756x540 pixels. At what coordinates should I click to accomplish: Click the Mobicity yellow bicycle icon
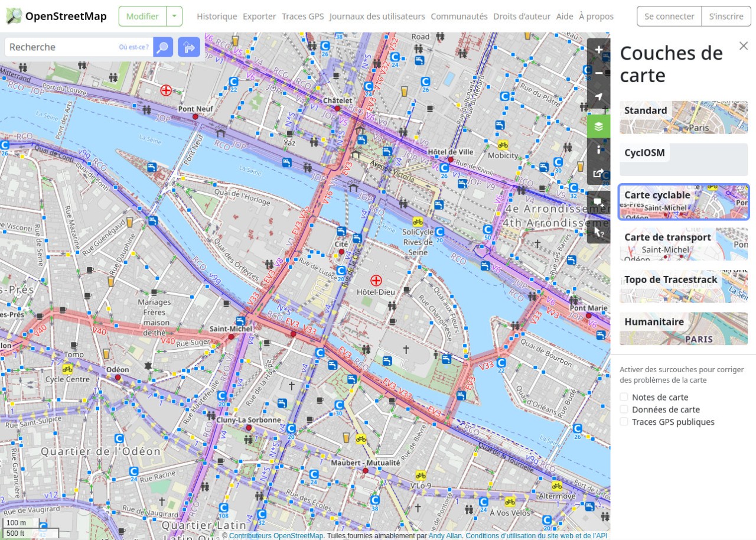click(x=503, y=144)
